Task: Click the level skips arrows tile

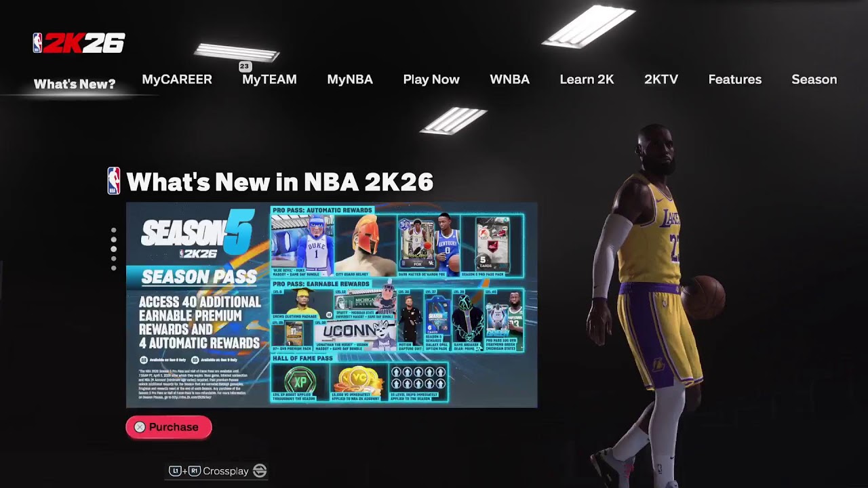Action: (418, 383)
